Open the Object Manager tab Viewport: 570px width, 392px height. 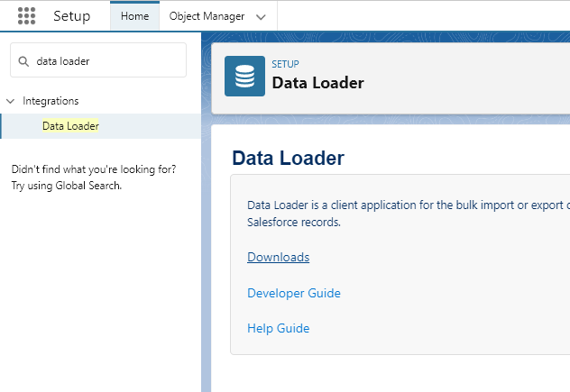[x=207, y=16]
